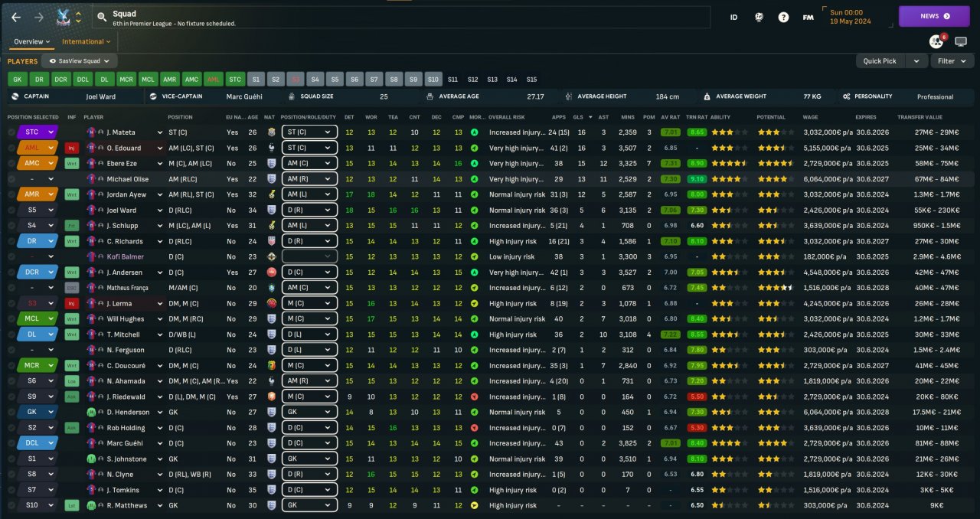This screenshot has height=519, width=980.
Task: Open D. Henderson's GK role dropdown
Action: click(309, 412)
